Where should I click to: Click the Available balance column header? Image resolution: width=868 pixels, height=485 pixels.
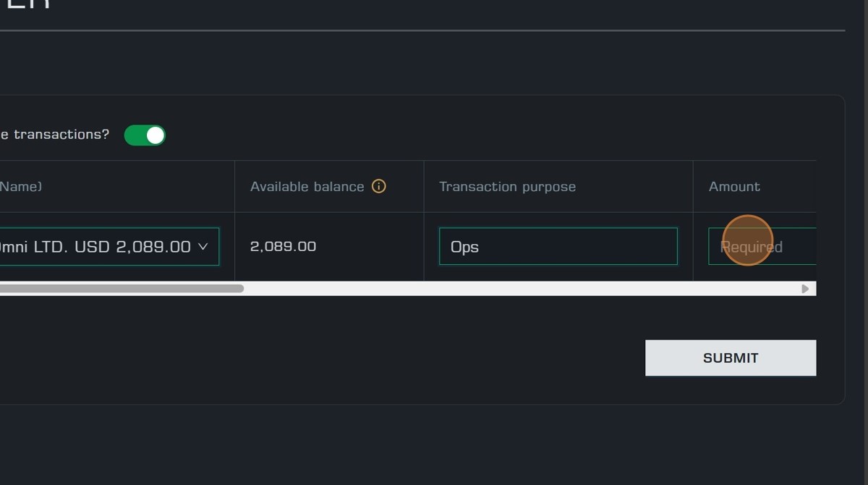click(307, 187)
